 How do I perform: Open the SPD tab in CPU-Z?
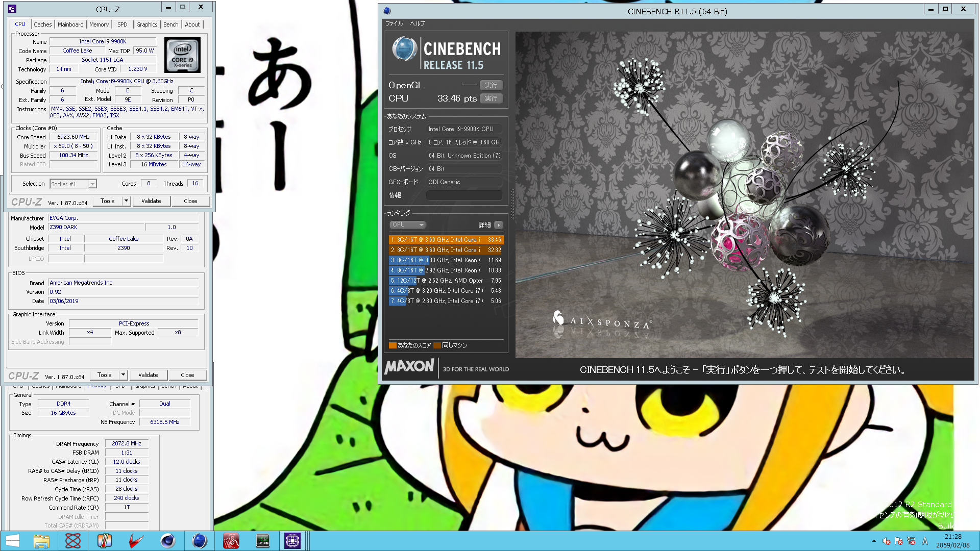pyautogui.click(x=122, y=24)
